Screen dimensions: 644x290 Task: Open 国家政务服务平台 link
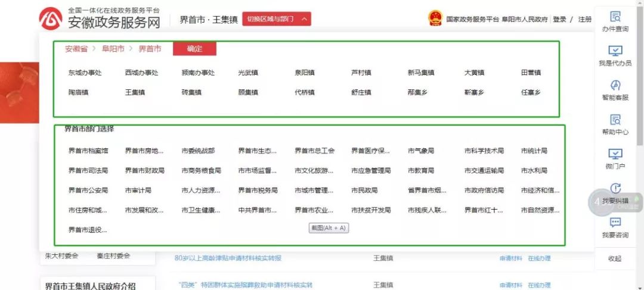[x=473, y=19]
